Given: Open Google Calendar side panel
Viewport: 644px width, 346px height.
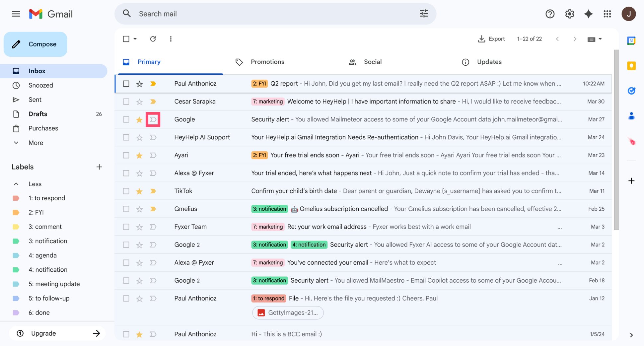Looking at the screenshot, I should 631,41.
